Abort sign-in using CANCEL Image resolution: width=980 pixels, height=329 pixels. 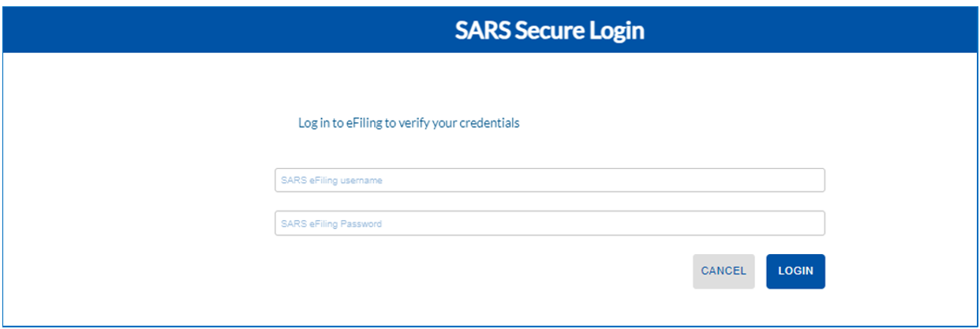tap(724, 271)
